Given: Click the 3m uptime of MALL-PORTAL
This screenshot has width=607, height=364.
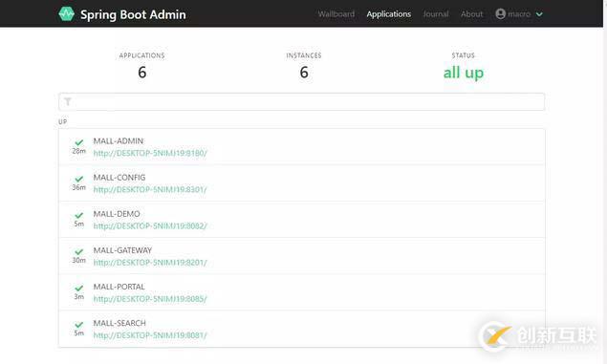Looking at the screenshot, I should tap(79, 297).
